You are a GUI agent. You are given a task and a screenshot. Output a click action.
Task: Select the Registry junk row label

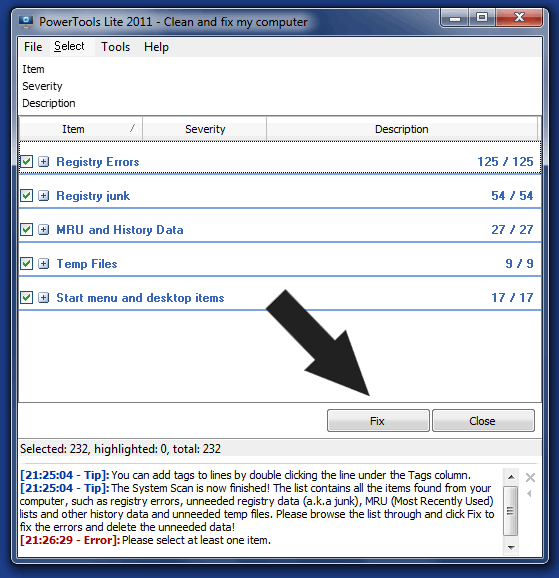(x=93, y=196)
